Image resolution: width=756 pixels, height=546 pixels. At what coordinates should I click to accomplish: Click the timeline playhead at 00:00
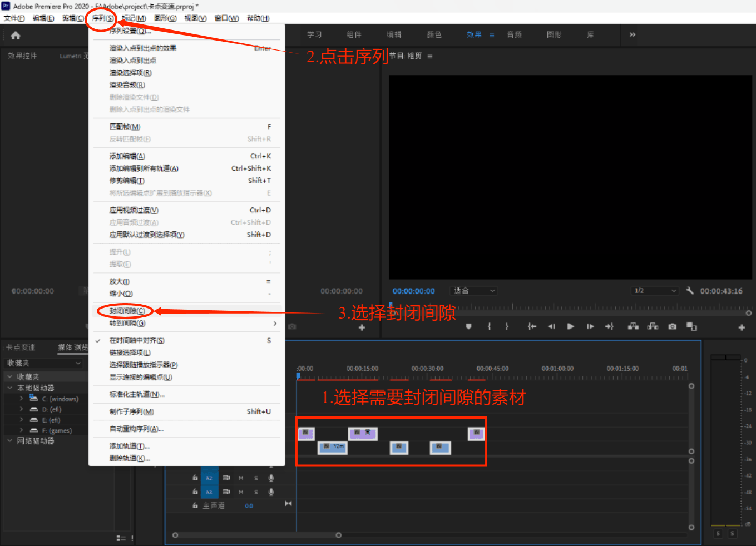pyautogui.click(x=298, y=376)
